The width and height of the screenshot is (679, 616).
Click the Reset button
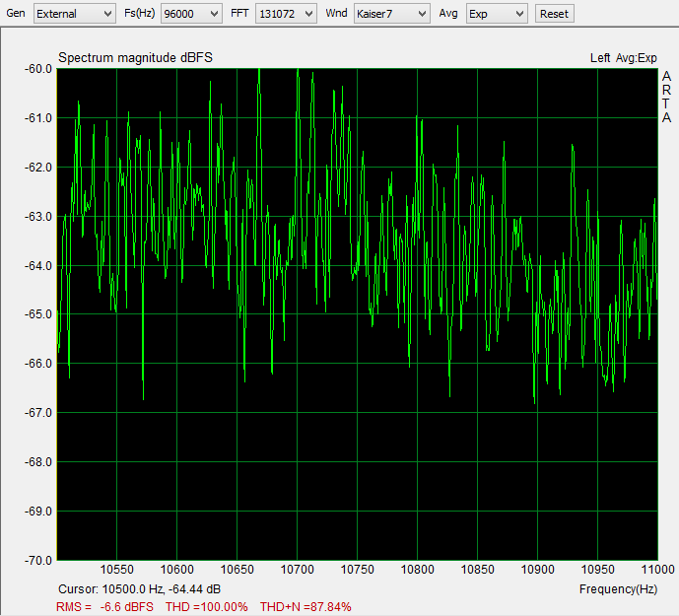554,14
